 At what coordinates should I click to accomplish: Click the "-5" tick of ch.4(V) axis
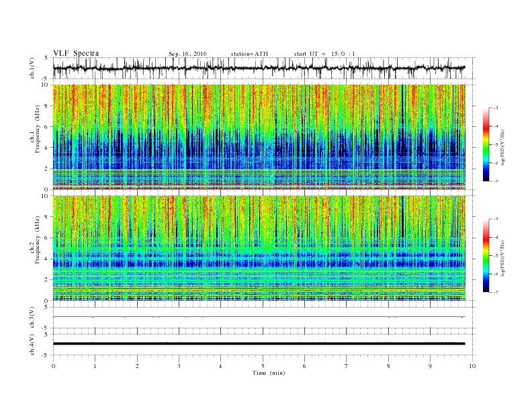pyautogui.click(x=46, y=355)
